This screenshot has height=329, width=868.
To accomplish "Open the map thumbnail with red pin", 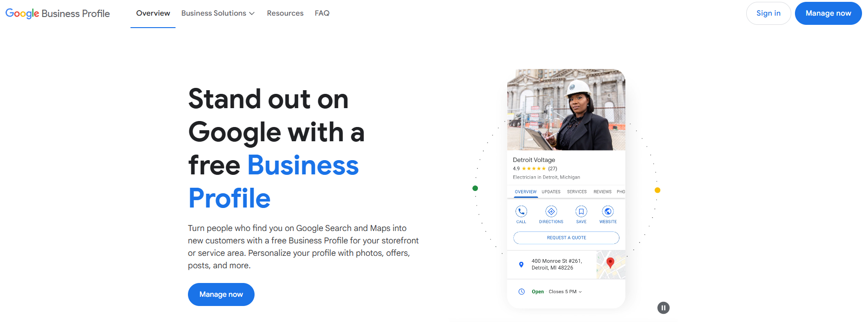I will coord(611,265).
